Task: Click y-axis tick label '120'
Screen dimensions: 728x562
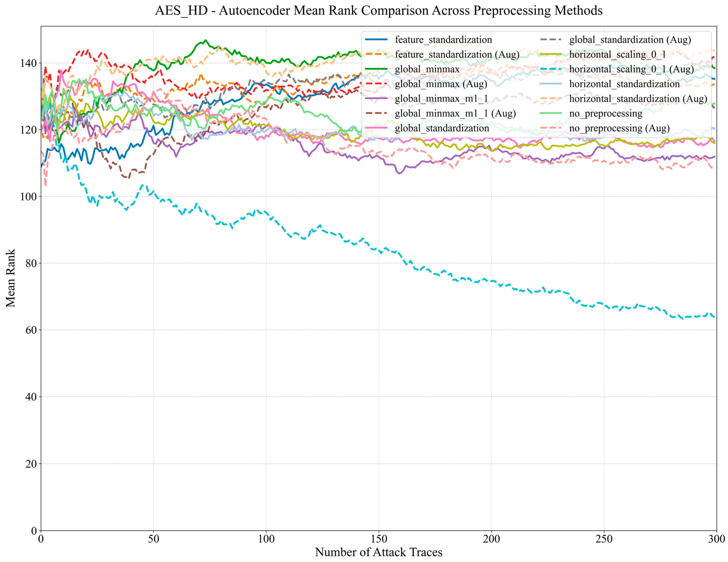Action: coord(29,130)
